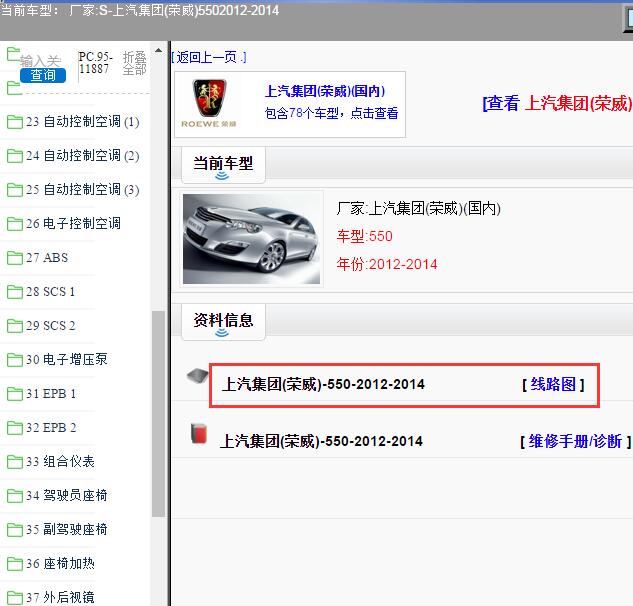
Task: Open folder icon for 24 自动控制空调 (2)
Action: point(15,155)
